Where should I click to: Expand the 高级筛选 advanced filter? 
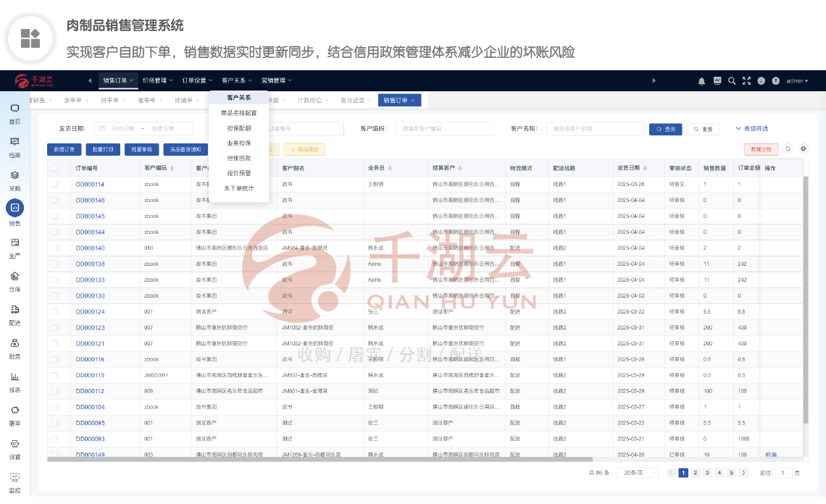(x=751, y=129)
